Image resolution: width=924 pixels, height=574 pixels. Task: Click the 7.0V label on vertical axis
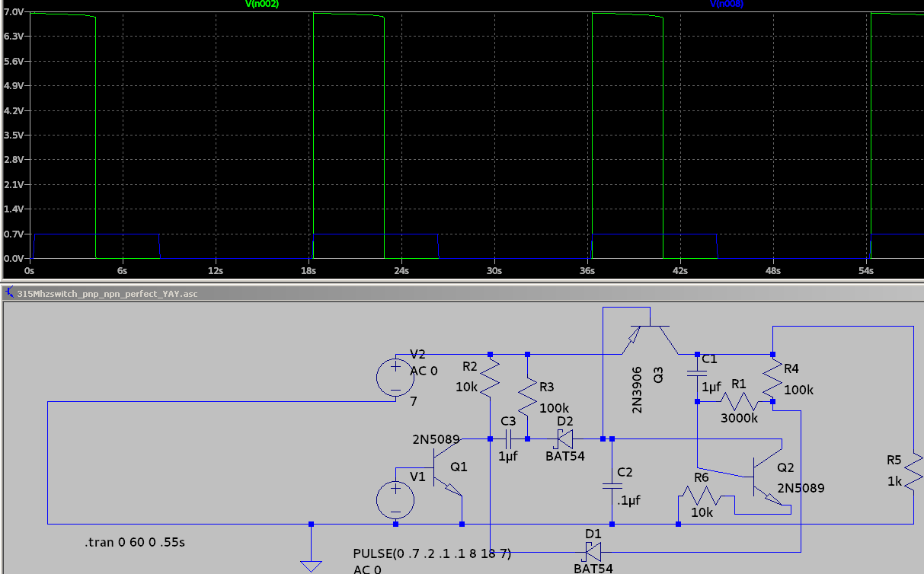tap(14, 13)
